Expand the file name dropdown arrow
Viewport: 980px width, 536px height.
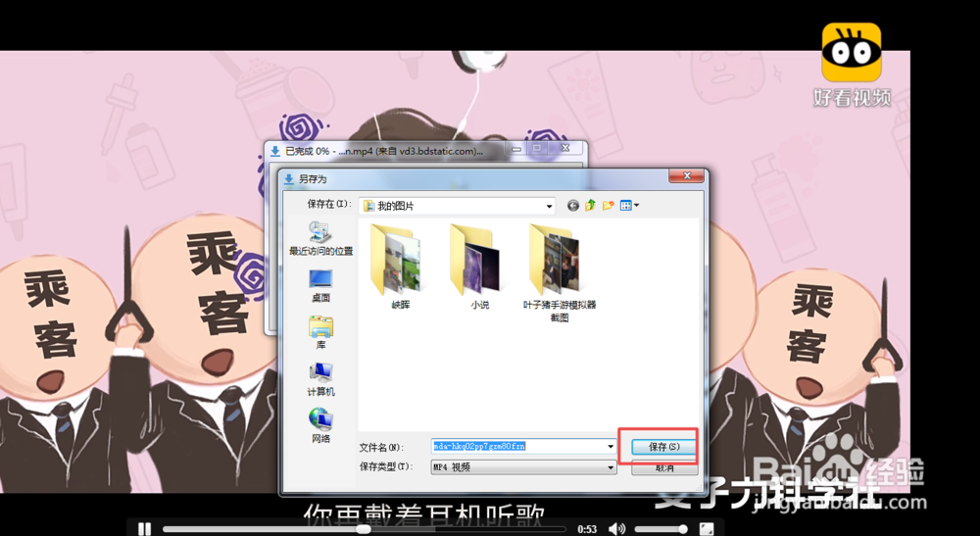(611, 447)
